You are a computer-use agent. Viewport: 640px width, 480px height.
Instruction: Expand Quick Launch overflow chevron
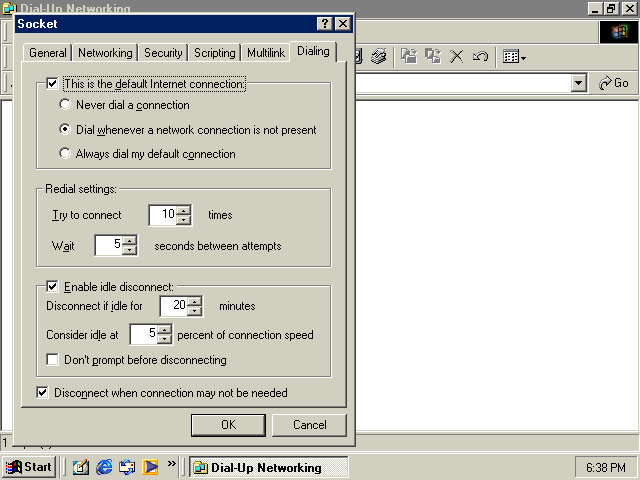(x=172, y=464)
